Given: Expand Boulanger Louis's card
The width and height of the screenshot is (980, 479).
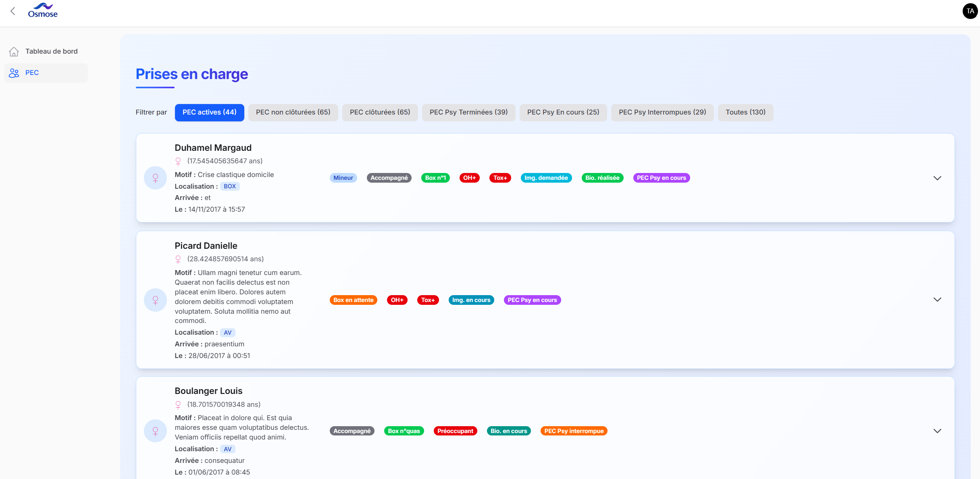Looking at the screenshot, I should pos(938,431).
